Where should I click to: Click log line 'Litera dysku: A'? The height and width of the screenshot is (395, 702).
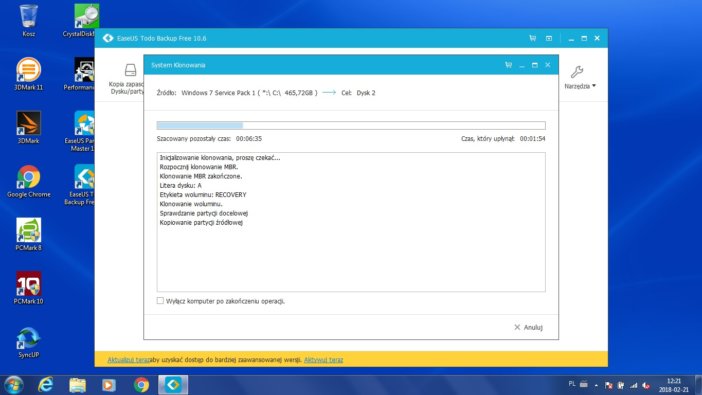pos(180,185)
